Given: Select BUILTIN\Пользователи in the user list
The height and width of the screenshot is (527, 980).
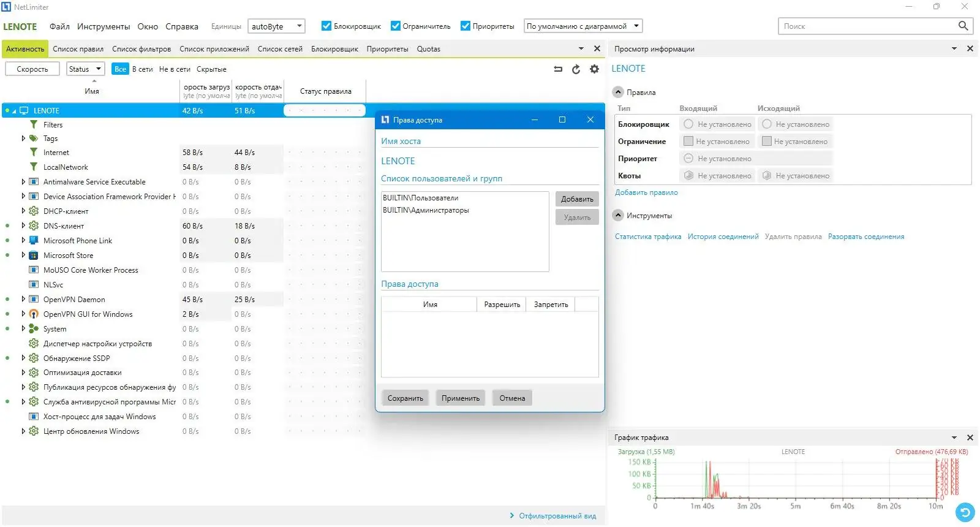Looking at the screenshot, I should coord(421,198).
